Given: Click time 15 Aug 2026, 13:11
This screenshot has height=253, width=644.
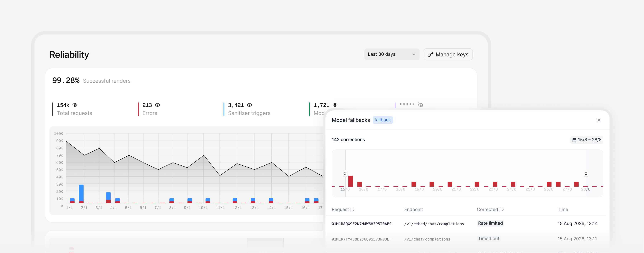Looking at the screenshot, I should coord(577,239).
